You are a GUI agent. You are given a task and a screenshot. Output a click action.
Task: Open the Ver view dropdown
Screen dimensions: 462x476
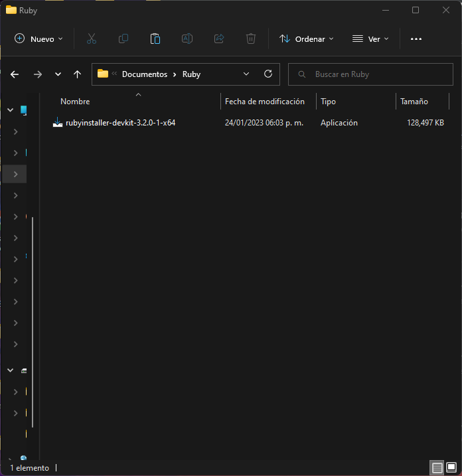tap(370, 39)
